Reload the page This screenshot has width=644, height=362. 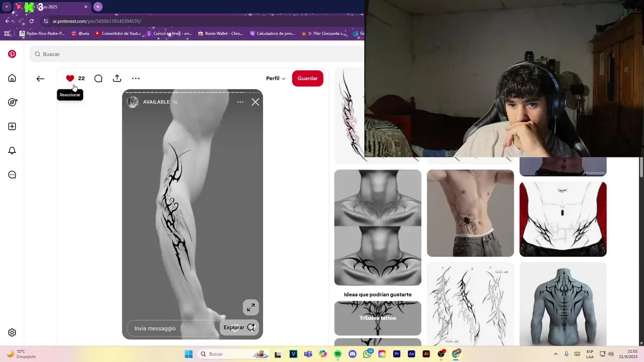point(31,21)
